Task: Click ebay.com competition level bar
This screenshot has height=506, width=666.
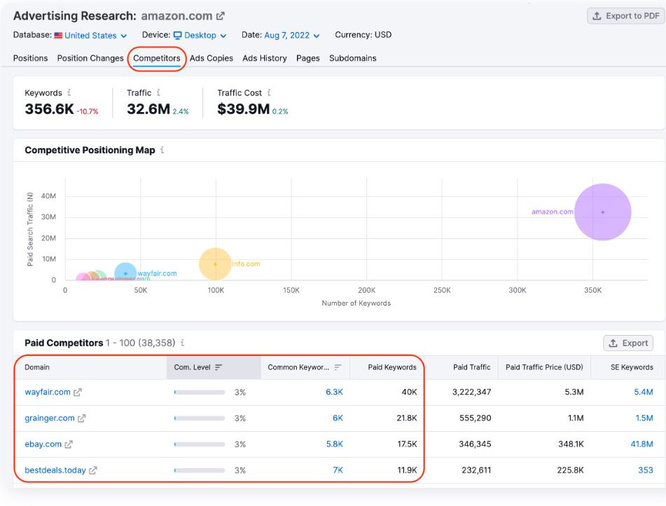Action: tap(199, 444)
